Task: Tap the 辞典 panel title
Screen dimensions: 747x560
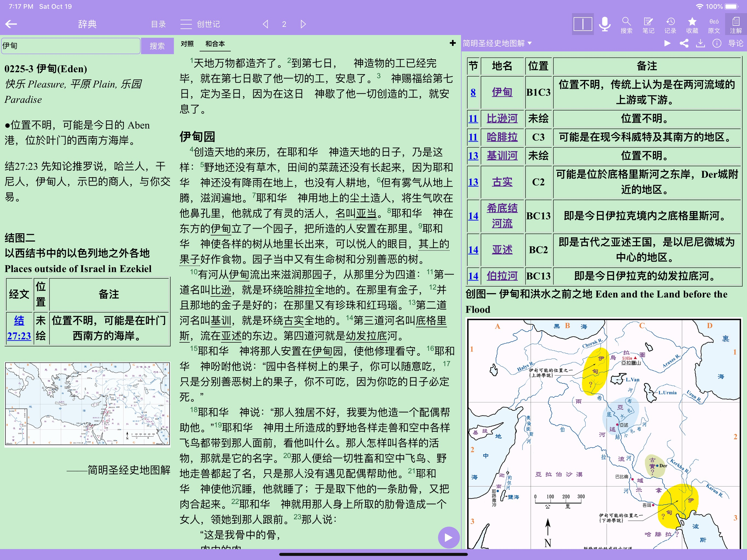Action: [87, 24]
